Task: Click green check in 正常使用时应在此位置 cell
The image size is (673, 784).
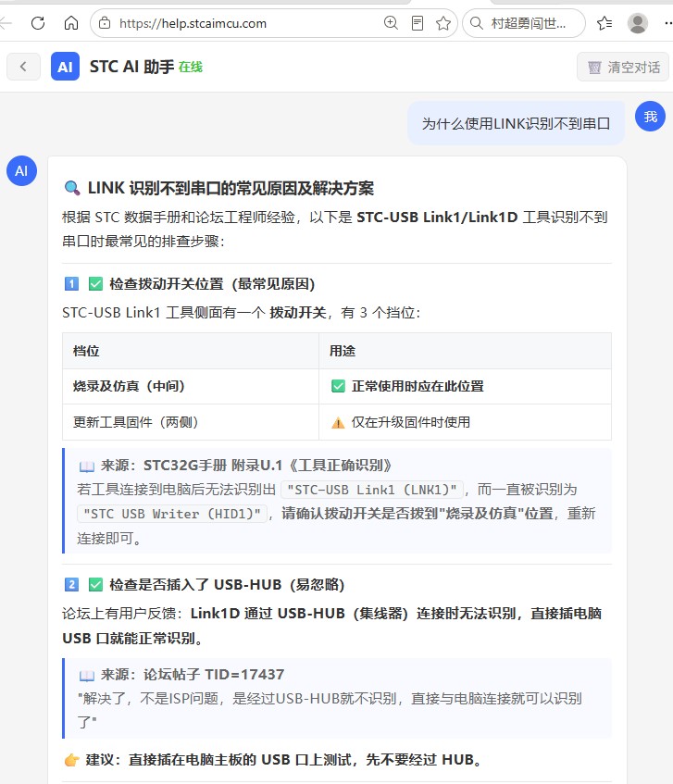Action: click(338, 386)
